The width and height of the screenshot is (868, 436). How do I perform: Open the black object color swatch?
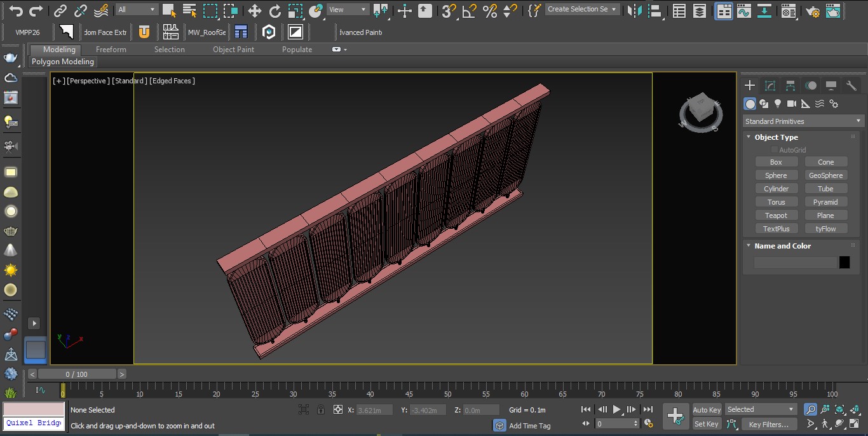844,262
